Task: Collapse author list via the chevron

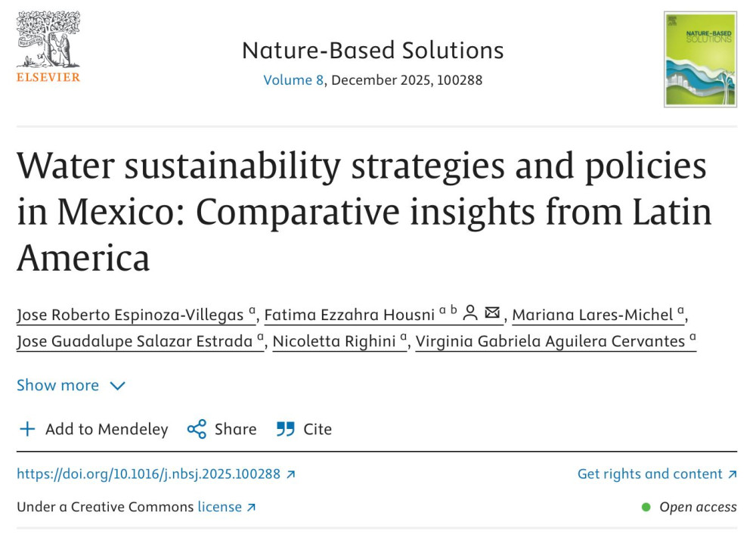Action: coord(118,386)
